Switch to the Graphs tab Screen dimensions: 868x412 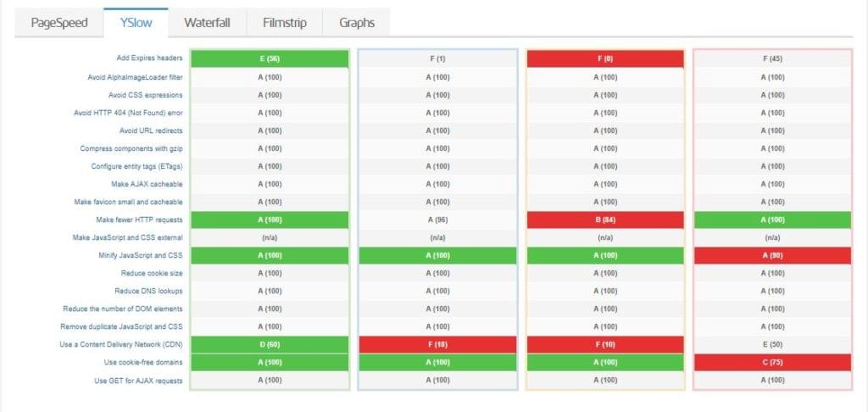357,23
